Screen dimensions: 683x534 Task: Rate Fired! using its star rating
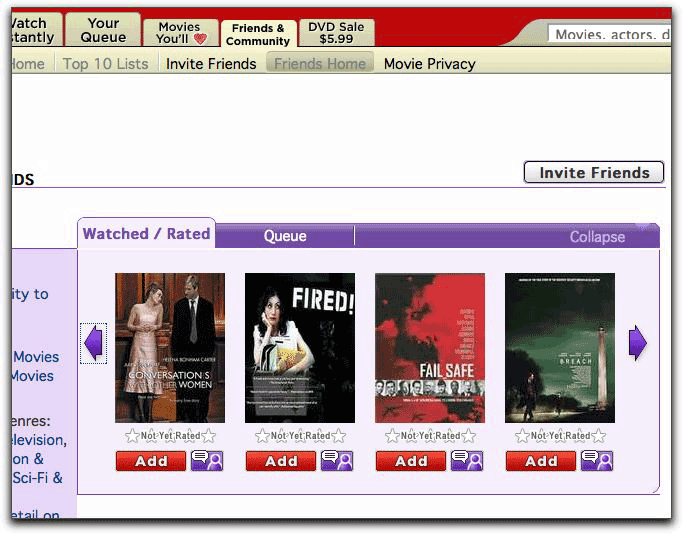300,436
